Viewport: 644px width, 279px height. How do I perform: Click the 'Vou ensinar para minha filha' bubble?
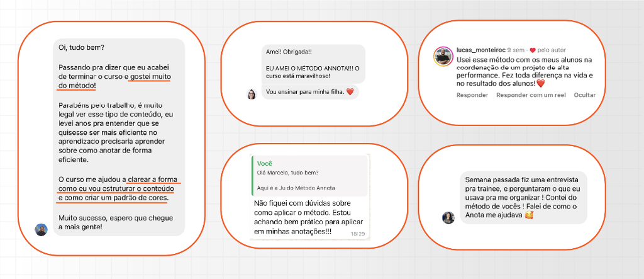310,92
